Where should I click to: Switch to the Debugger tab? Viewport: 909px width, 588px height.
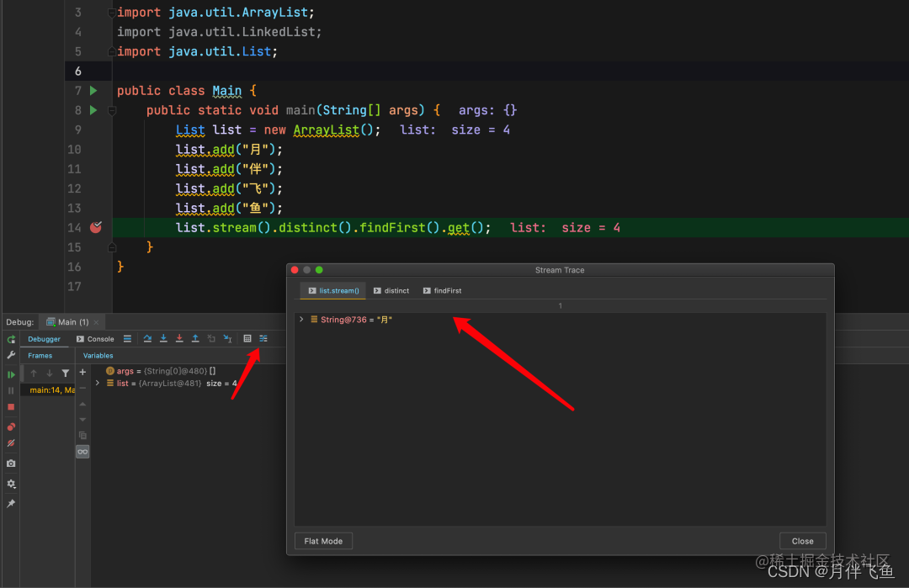click(44, 339)
